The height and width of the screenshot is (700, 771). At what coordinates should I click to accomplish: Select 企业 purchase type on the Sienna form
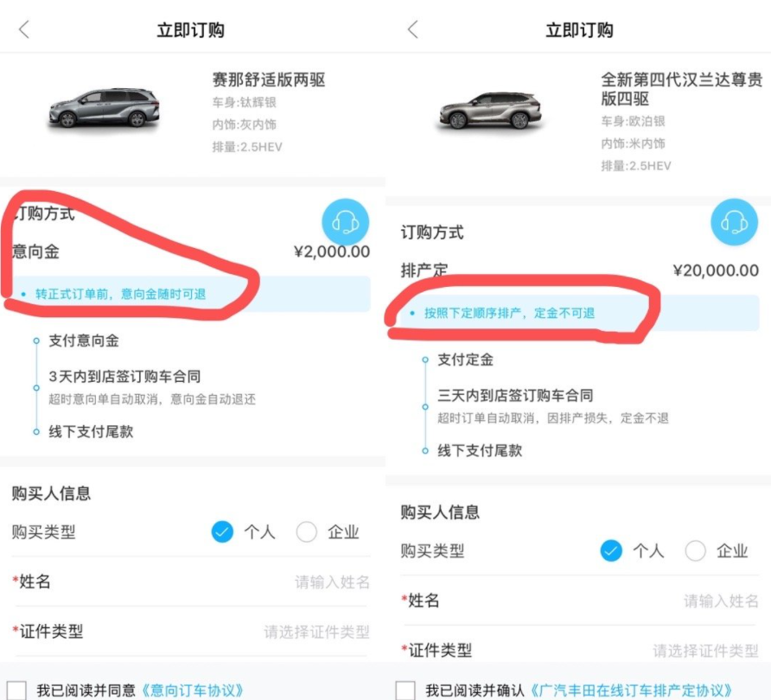[x=308, y=532]
